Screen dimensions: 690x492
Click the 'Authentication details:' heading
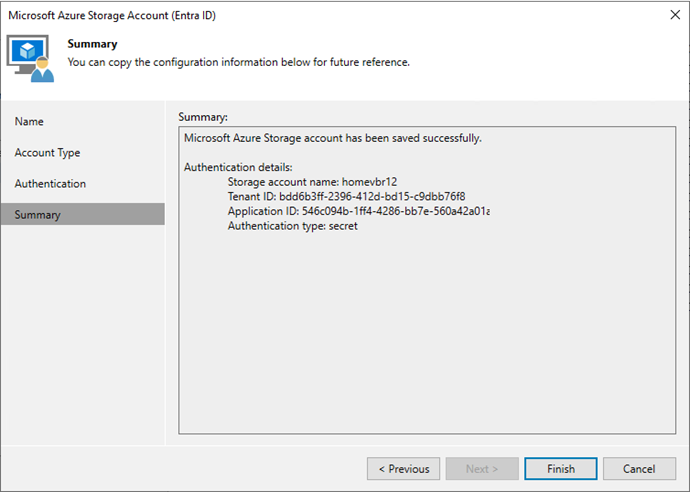pyautogui.click(x=238, y=167)
